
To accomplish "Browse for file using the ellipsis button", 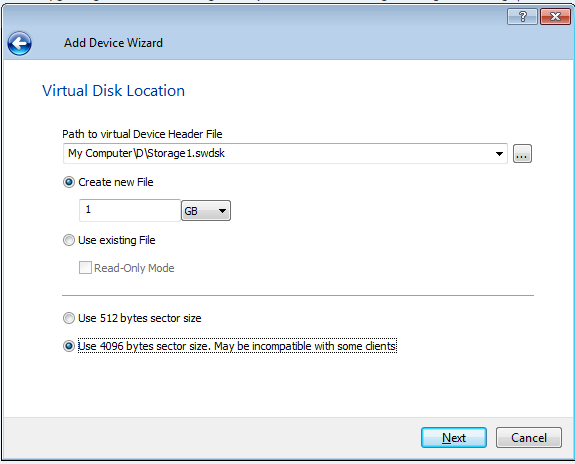I will click(522, 154).
